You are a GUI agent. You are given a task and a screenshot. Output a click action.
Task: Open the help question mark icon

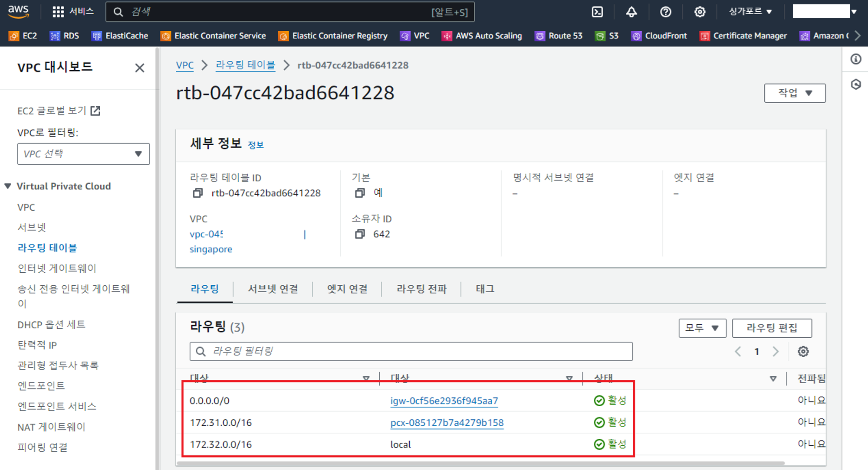[x=665, y=12]
